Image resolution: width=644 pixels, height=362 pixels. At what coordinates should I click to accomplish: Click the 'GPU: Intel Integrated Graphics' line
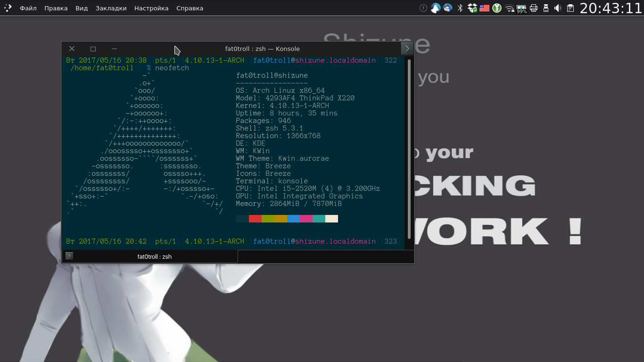pyautogui.click(x=299, y=196)
